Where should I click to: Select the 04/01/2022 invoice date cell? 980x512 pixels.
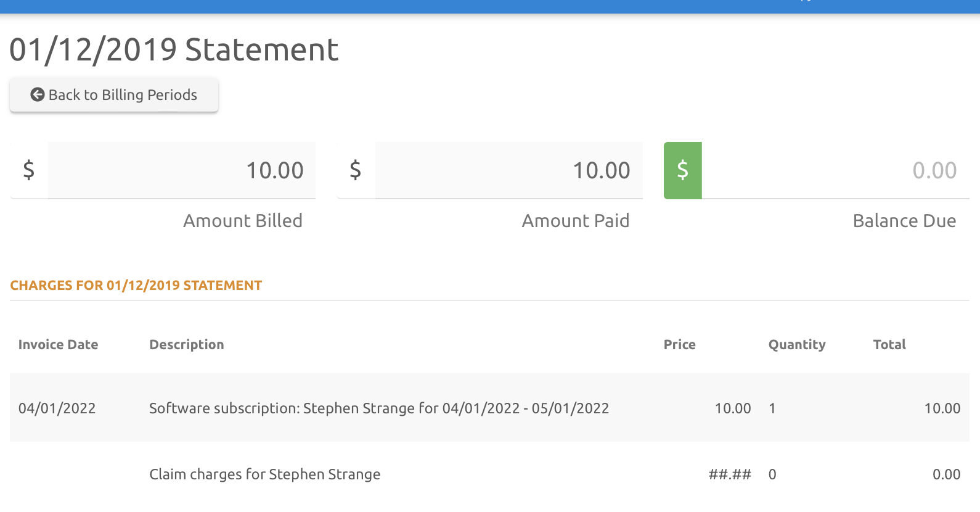(57, 408)
